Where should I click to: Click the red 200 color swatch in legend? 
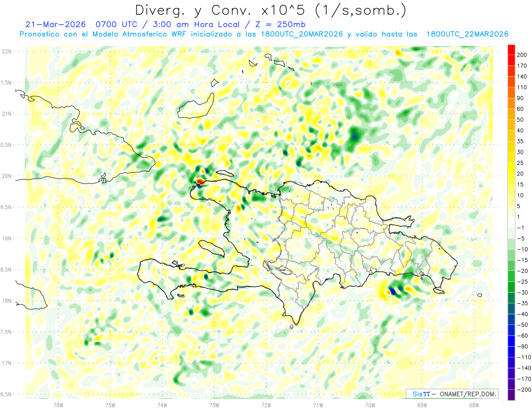[x=511, y=50]
